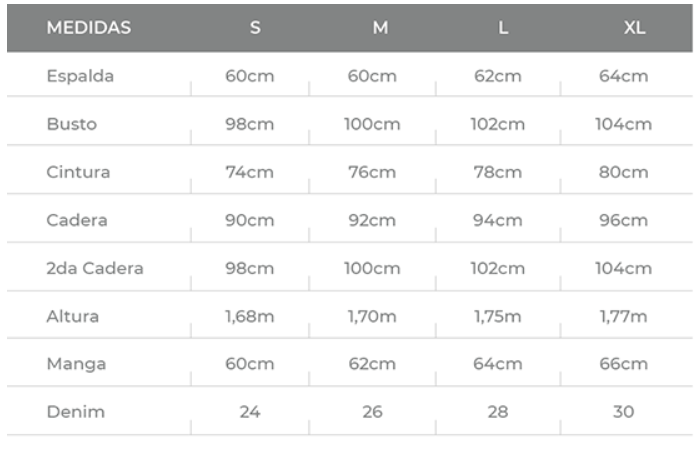This screenshot has width=697, height=451.
Task: Select the S size column header
Action: [255, 28]
